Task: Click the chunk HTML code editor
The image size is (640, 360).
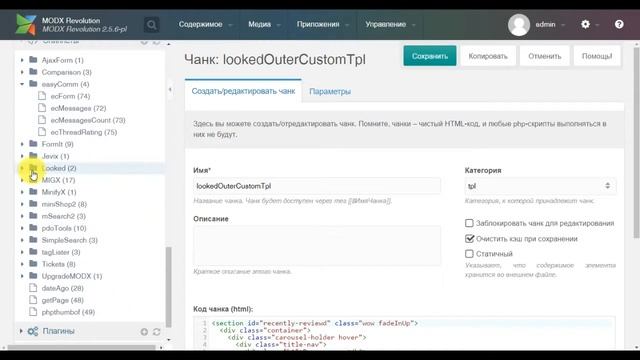Action: click(x=404, y=333)
